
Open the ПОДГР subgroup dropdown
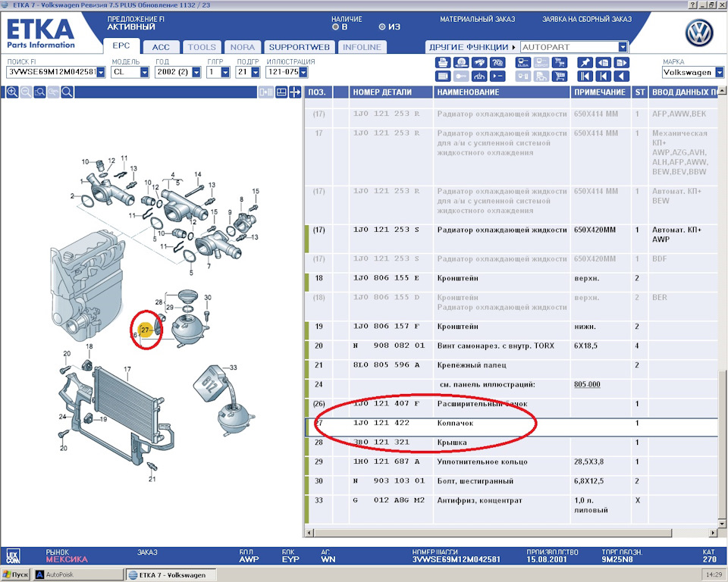tap(256, 73)
